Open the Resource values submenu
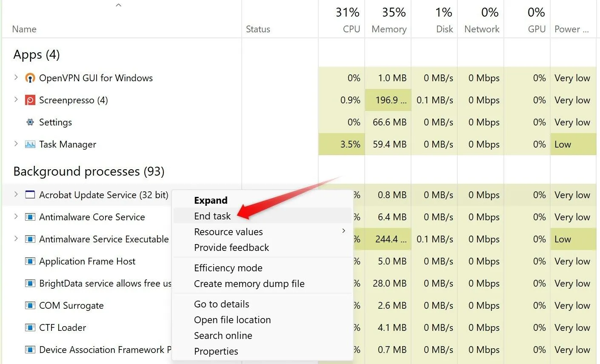This screenshot has width=600, height=364. [x=229, y=232]
